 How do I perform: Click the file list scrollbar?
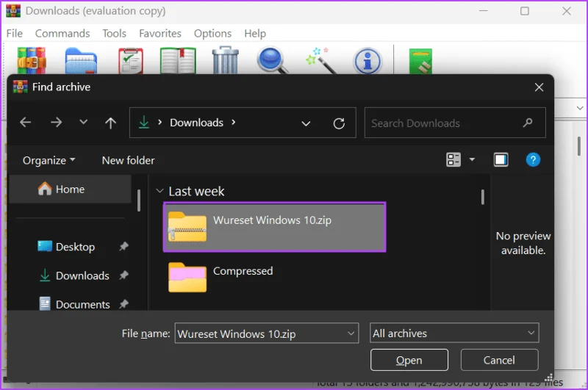point(483,197)
